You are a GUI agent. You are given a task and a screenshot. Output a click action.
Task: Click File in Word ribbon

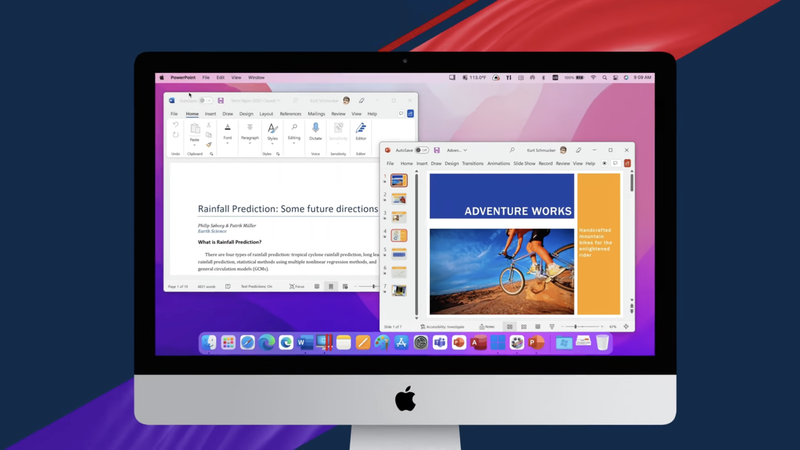(x=174, y=114)
